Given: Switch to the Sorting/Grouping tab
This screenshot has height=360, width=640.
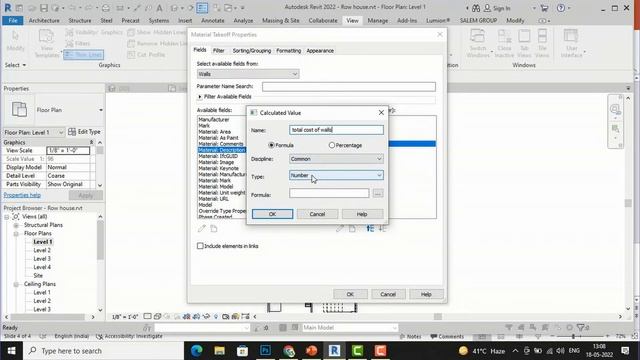Looking at the screenshot, I should (x=251, y=51).
